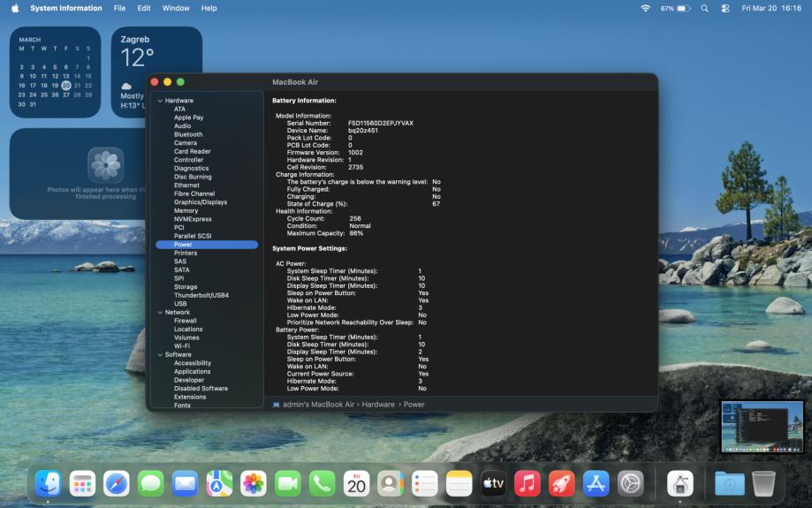
Task: Collapse the Hardware section in sidebar
Action: (x=160, y=101)
